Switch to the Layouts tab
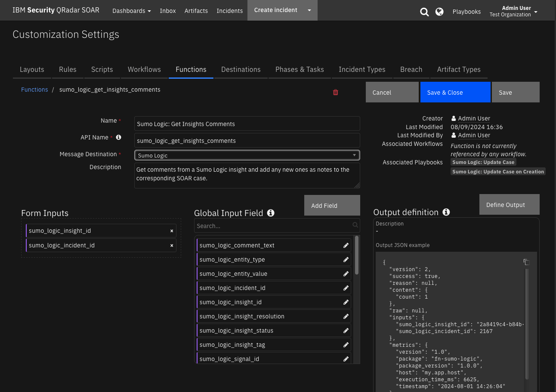556x392 pixels. [x=32, y=69]
